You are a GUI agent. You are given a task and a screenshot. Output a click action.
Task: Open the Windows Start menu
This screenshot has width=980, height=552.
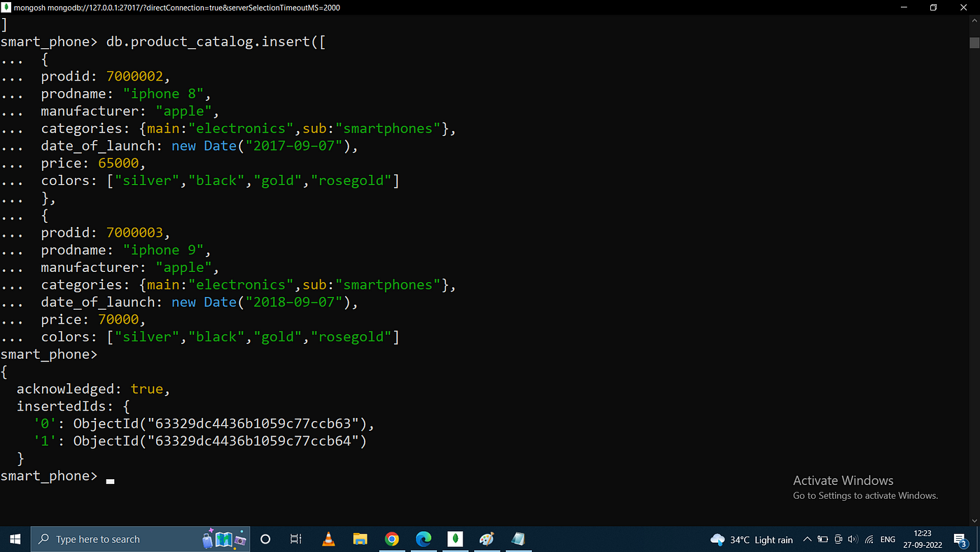(x=15, y=539)
